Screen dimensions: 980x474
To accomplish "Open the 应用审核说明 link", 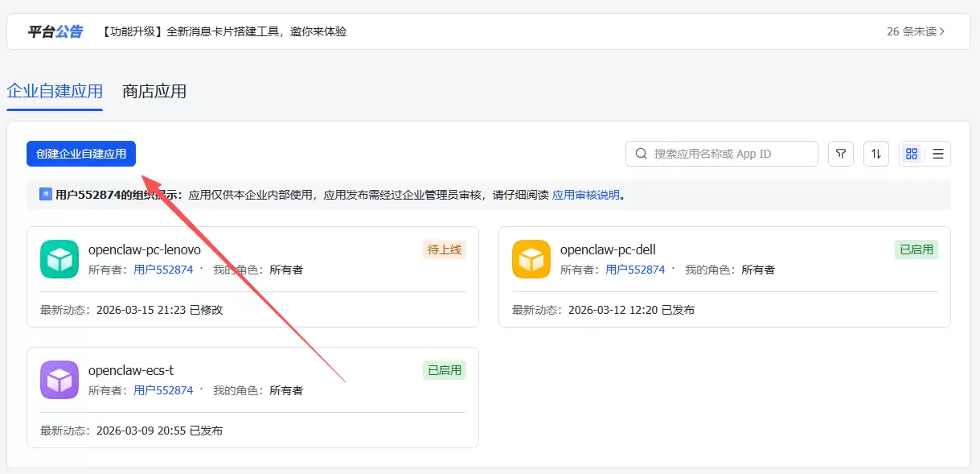I will [586, 195].
